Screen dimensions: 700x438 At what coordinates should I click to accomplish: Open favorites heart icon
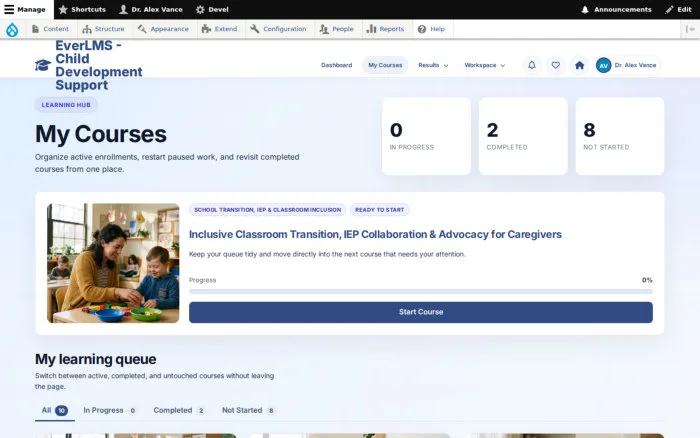pos(555,65)
